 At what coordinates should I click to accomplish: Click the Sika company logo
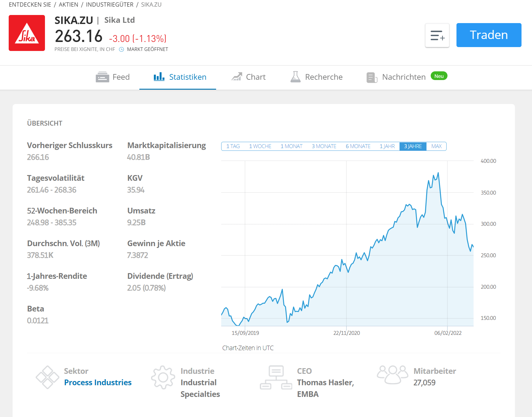click(27, 33)
